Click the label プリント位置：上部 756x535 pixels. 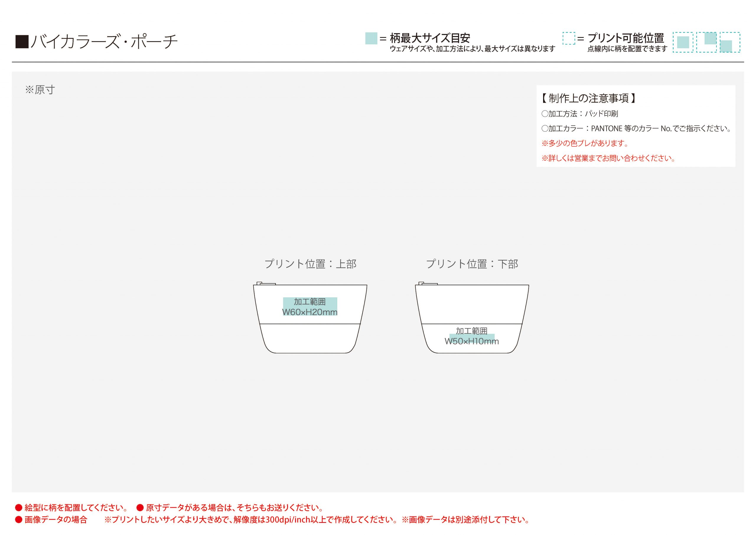tap(310, 264)
